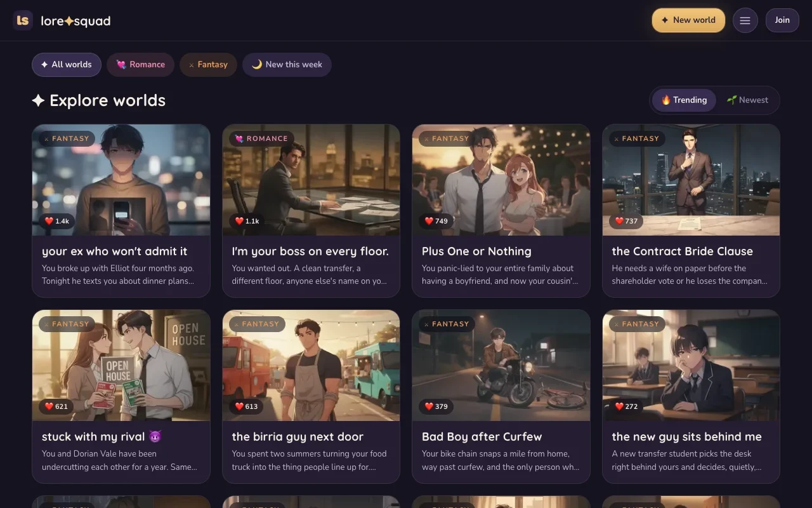Click Fantasy tag on birria guy card
This screenshot has height=508, width=812.
257,324
